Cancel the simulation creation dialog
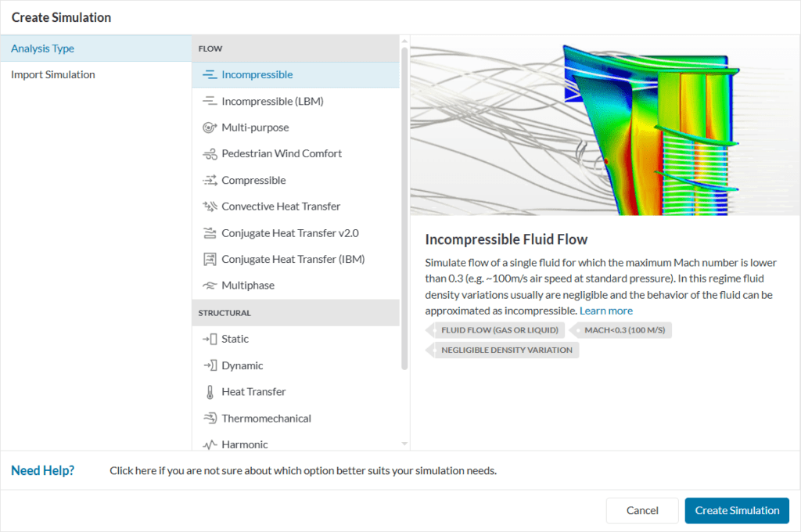 pyautogui.click(x=641, y=510)
